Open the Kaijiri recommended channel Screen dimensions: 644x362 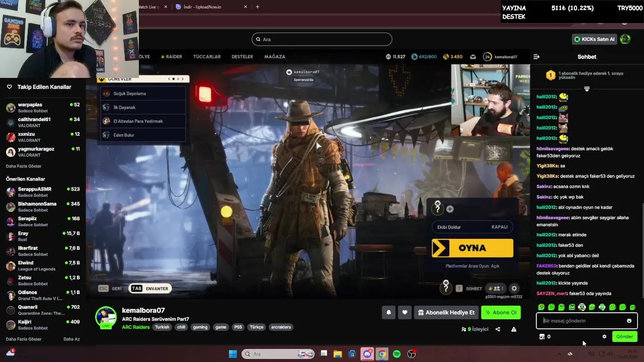click(43, 325)
